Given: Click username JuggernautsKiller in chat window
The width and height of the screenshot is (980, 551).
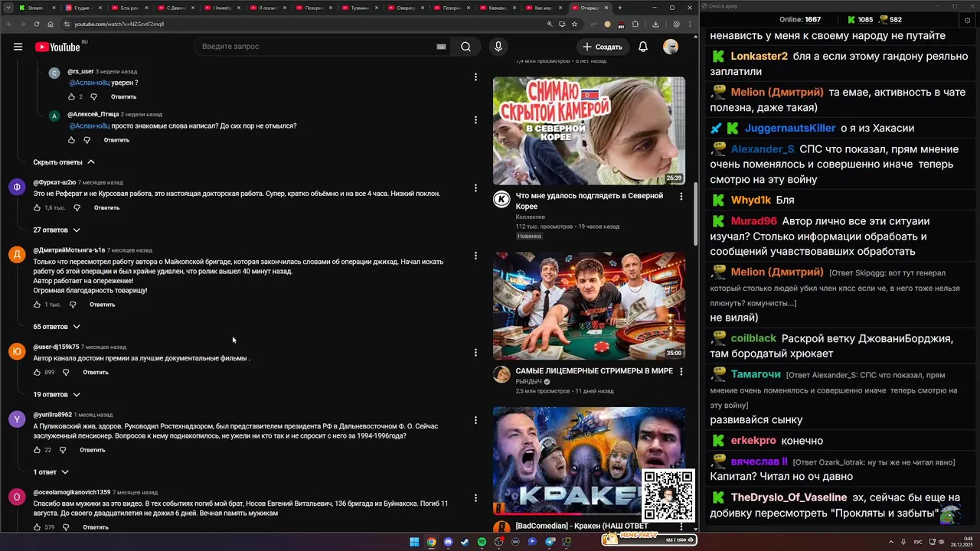Looking at the screenshot, I should pos(790,128).
